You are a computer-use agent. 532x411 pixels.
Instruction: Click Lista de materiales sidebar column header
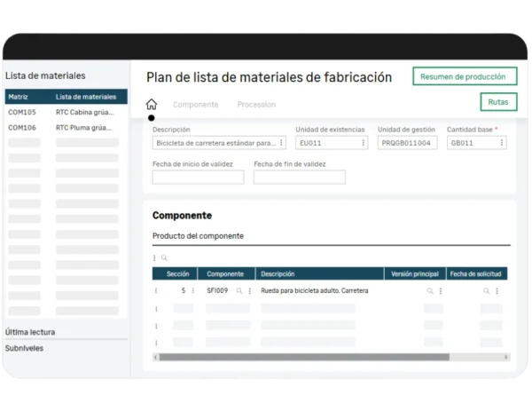pos(86,97)
